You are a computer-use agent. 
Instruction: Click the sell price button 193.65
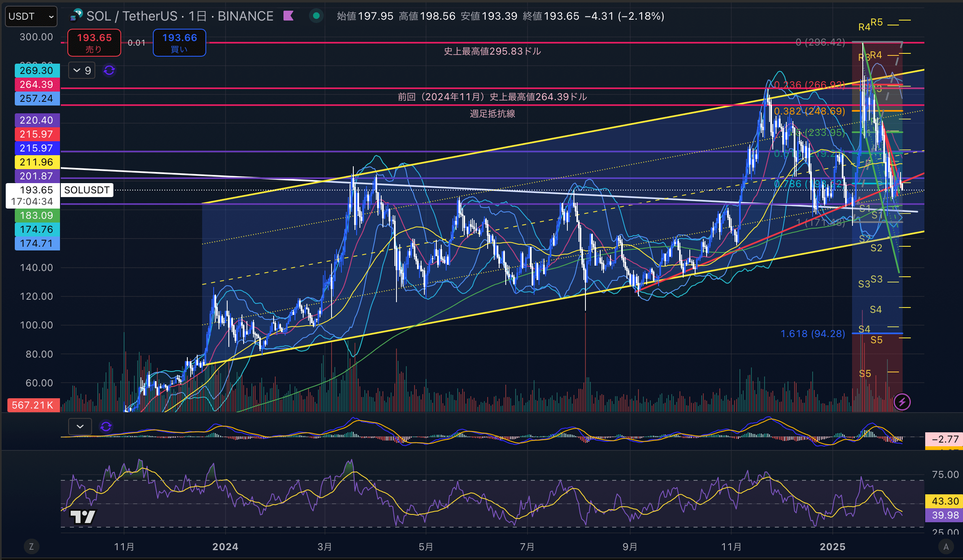pyautogui.click(x=94, y=43)
